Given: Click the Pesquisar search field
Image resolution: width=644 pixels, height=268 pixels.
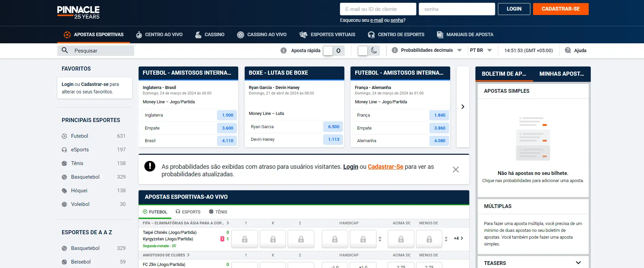Looking at the screenshot, I should [x=96, y=50].
